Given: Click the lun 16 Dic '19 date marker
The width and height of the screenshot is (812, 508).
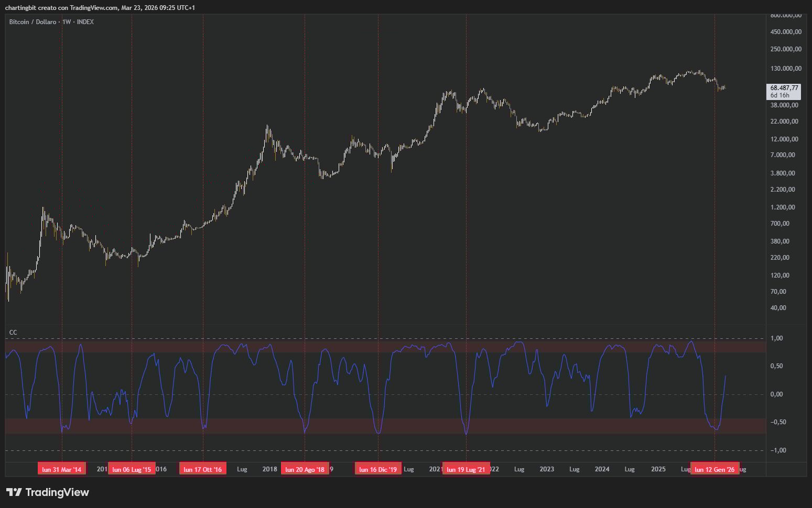Looking at the screenshot, I should click(378, 469).
